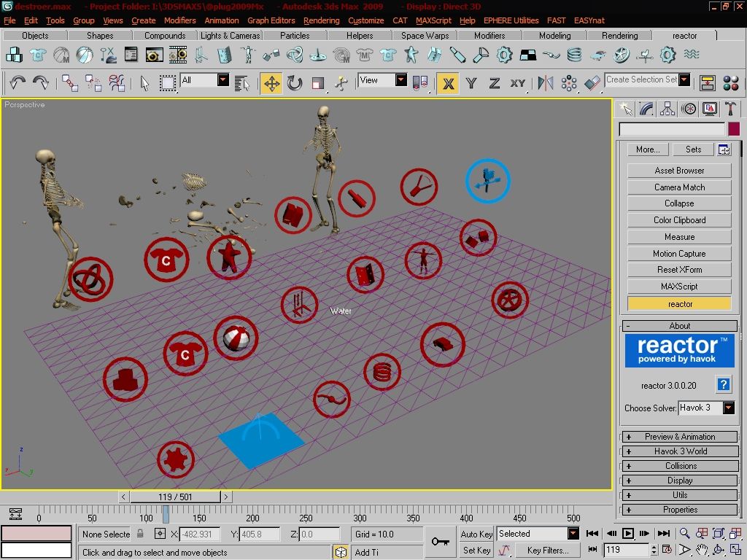The image size is (747, 560).
Task: Toggle the Y axis constraint
Action: coord(471,83)
